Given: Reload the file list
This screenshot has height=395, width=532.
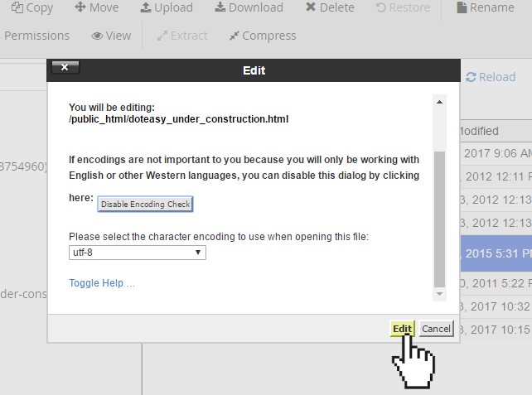Looking at the screenshot, I should 491,77.
